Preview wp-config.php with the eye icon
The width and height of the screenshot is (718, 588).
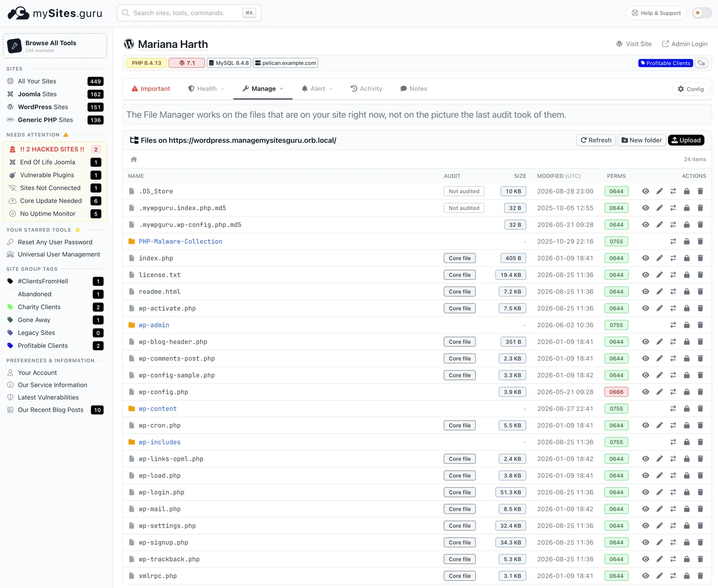click(x=646, y=392)
